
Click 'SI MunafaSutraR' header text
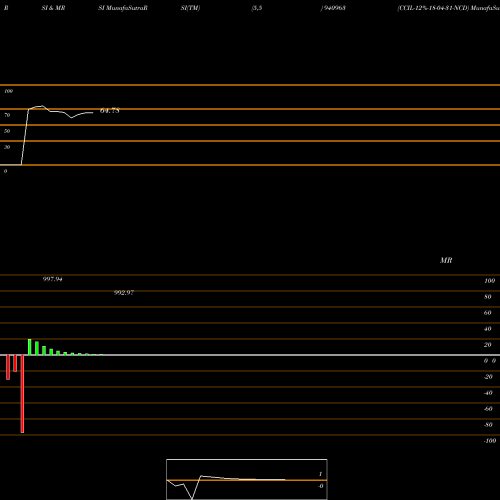point(123,8)
